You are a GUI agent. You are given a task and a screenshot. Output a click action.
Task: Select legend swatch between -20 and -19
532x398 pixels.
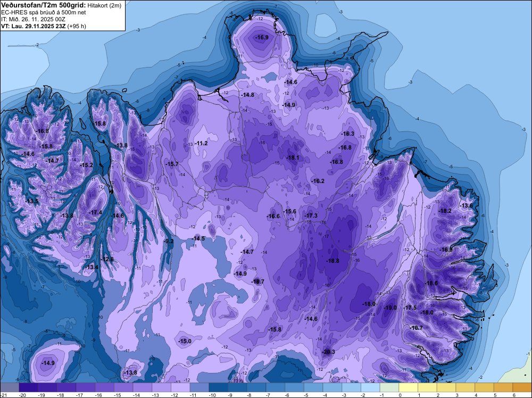click(29, 387)
